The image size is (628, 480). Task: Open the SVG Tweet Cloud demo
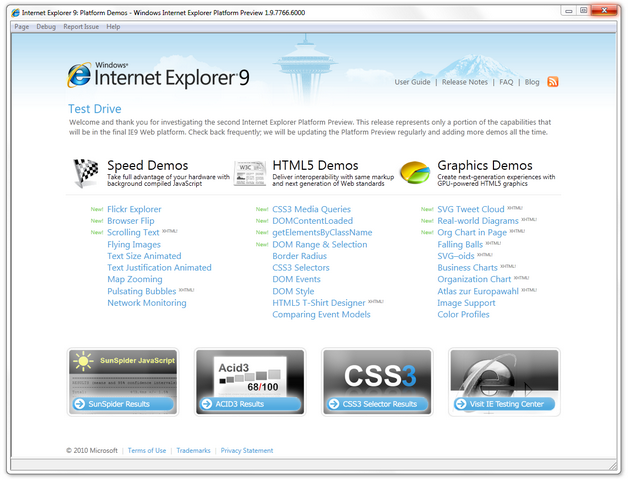[471, 209]
